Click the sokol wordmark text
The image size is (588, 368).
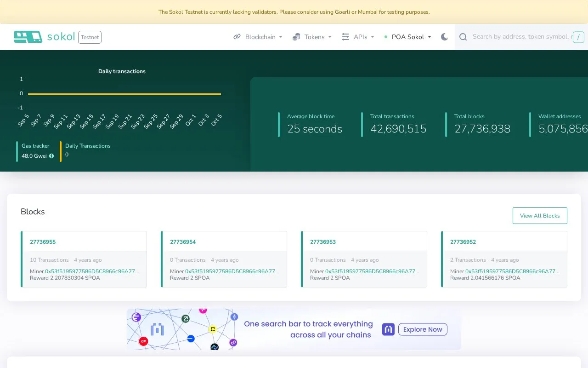(61, 37)
